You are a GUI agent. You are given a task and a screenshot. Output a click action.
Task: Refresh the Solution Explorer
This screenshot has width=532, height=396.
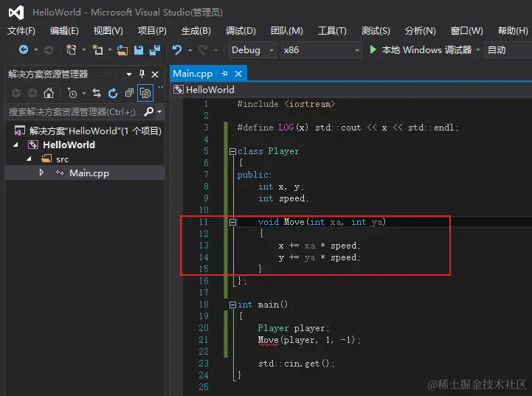(x=113, y=93)
